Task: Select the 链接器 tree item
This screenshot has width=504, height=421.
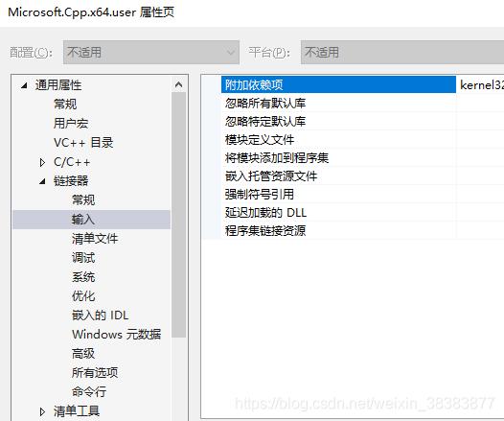Action: click(71, 181)
